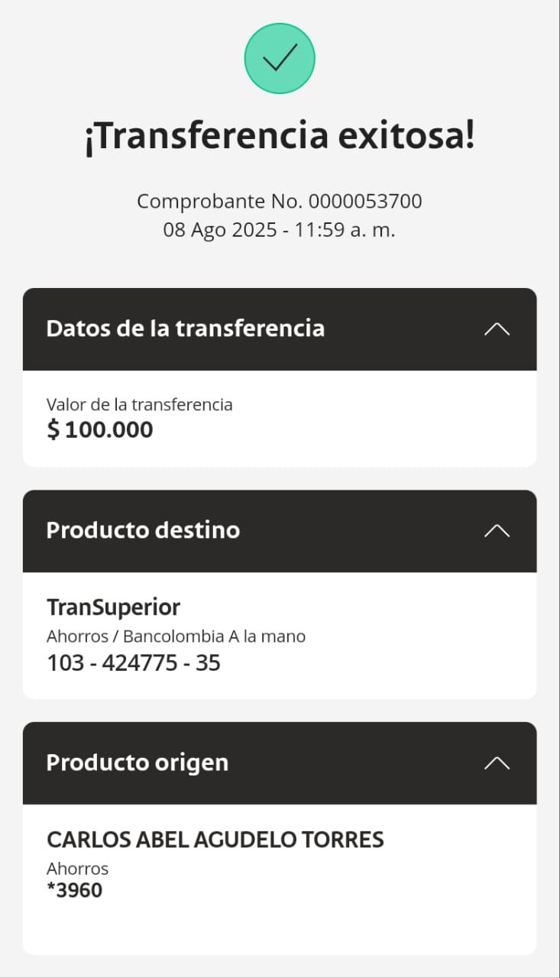
Task: Click the ¡Transferencia exitosa! heading
Action: pos(280,136)
